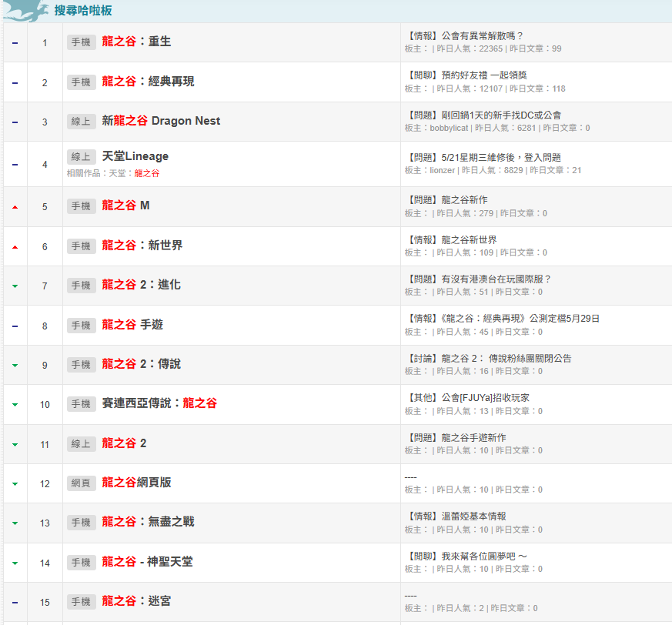Image resolution: width=672 pixels, height=625 pixels.
Task: Read the post 【其他】公會[FJUYa]招收玩家
Action: [467, 398]
